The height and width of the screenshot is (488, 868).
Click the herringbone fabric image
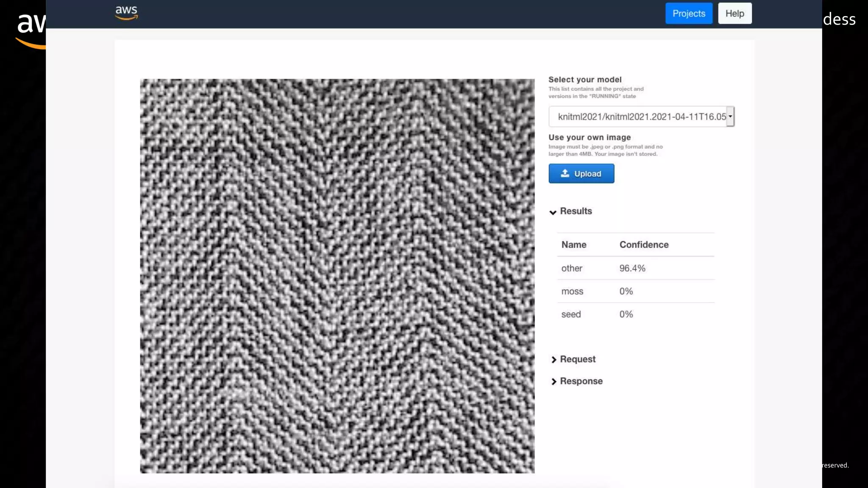(x=337, y=276)
